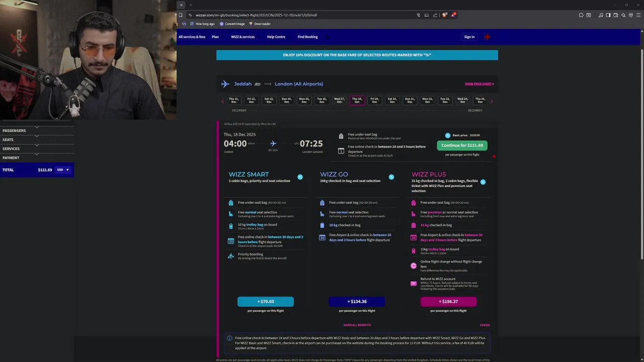Click the Show All Benefits link
Screen dimensions: 644x362
[x=357, y=325]
